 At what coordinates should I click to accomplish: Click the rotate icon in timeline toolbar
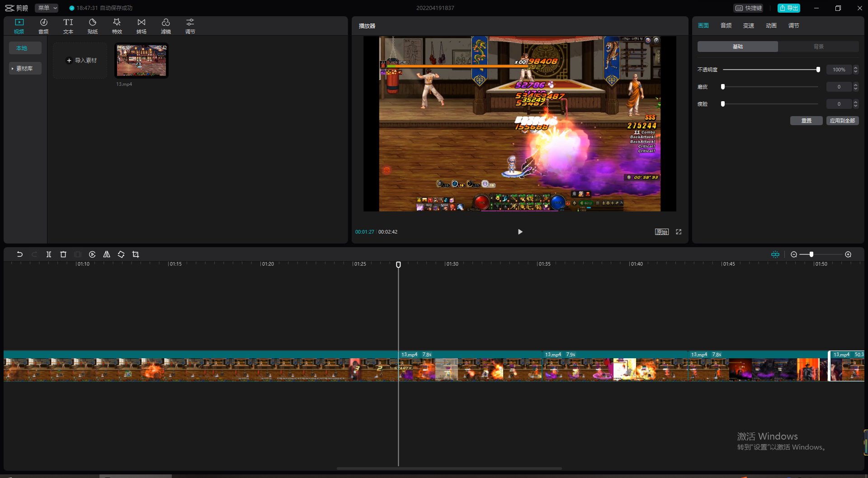pyautogui.click(x=121, y=254)
